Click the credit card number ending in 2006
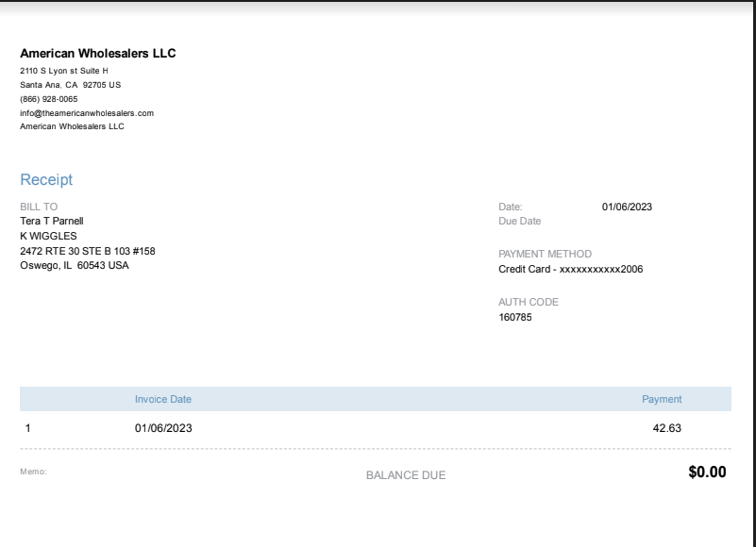This screenshot has height=547, width=756. click(571, 270)
